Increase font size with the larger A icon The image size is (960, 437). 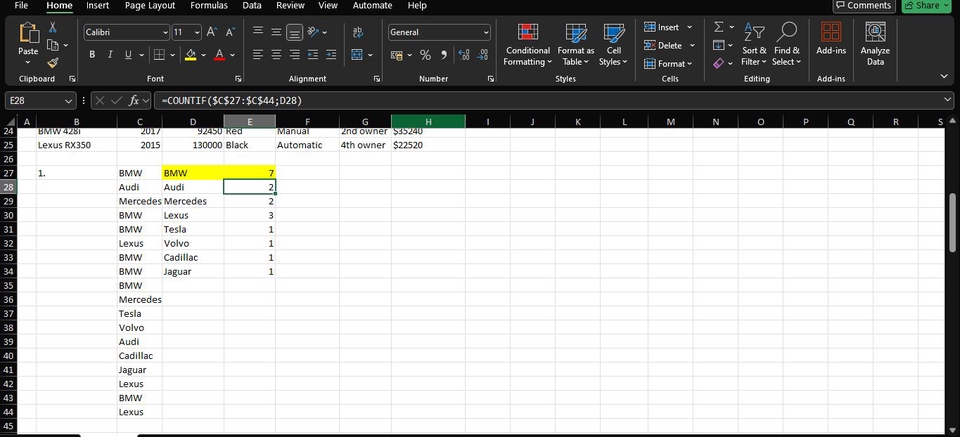coord(212,32)
